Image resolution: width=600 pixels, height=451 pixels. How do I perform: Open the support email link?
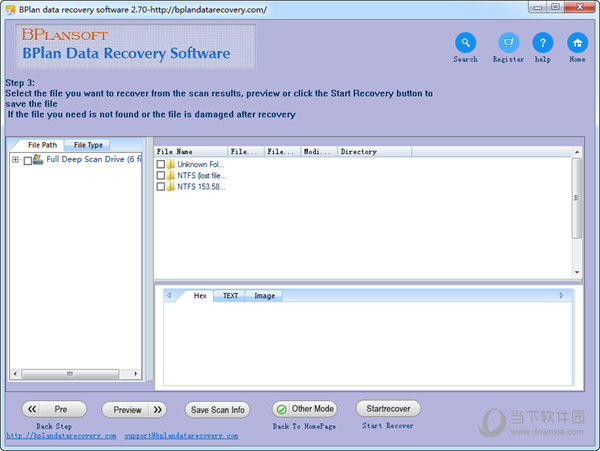click(x=181, y=436)
